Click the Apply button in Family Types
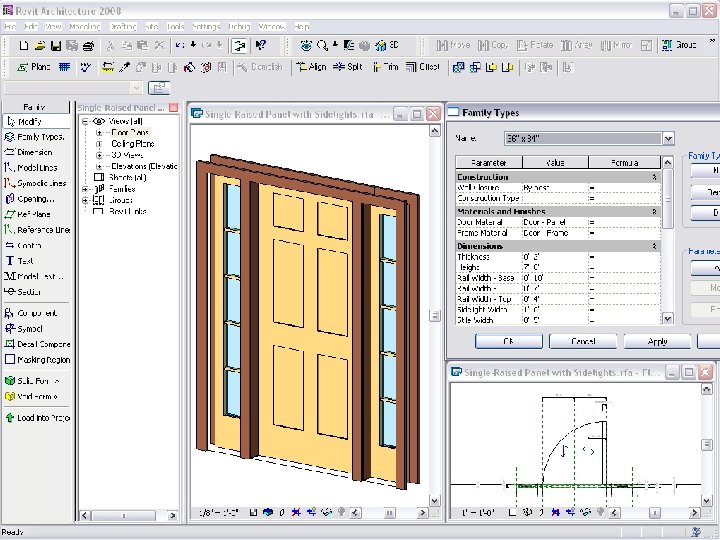This screenshot has height=540, width=720. click(657, 341)
